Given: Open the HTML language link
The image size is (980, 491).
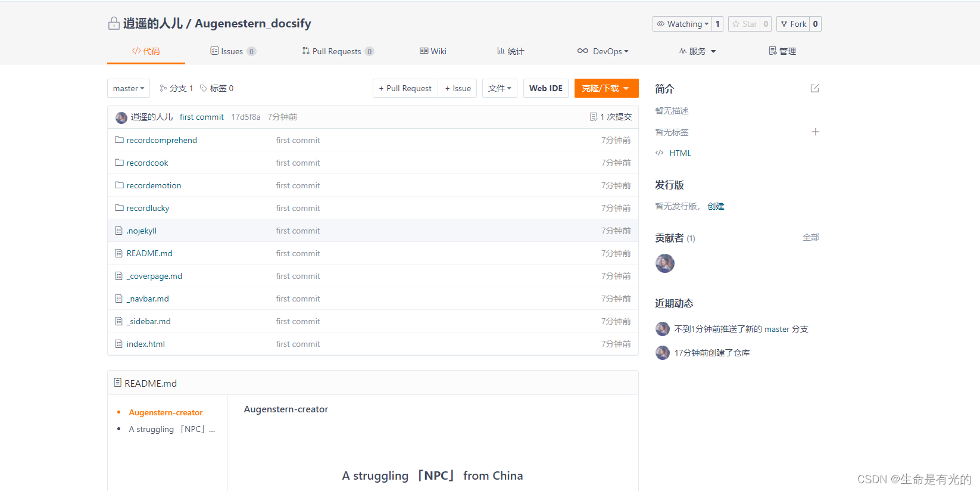Looking at the screenshot, I should coord(681,153).
